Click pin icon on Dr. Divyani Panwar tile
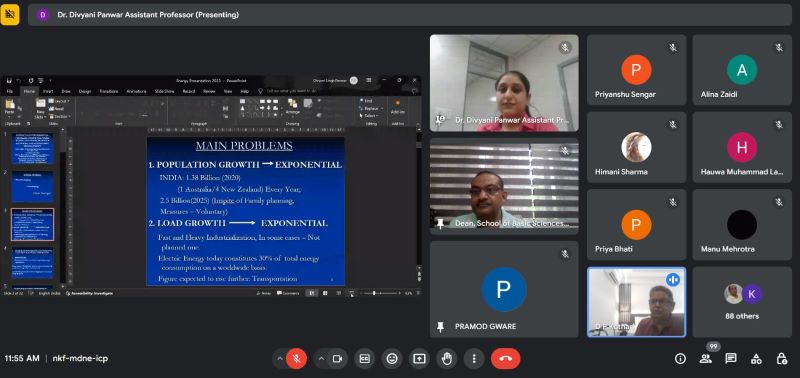The height and width of the screenshot is (378, 800). (x=440, y=120)
